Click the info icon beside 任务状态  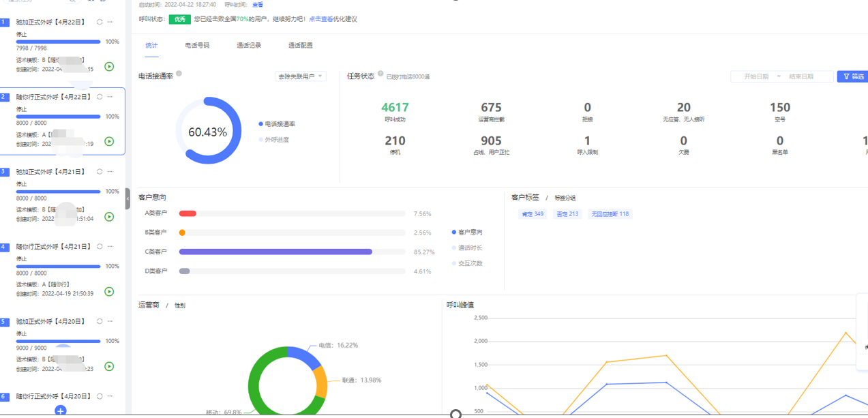[380, 74]
